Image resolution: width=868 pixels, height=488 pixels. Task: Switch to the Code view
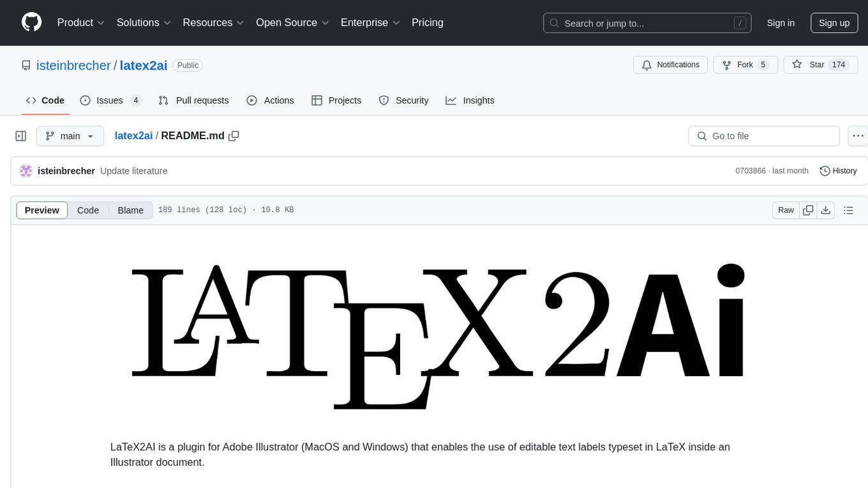click(x=88, y=210)
